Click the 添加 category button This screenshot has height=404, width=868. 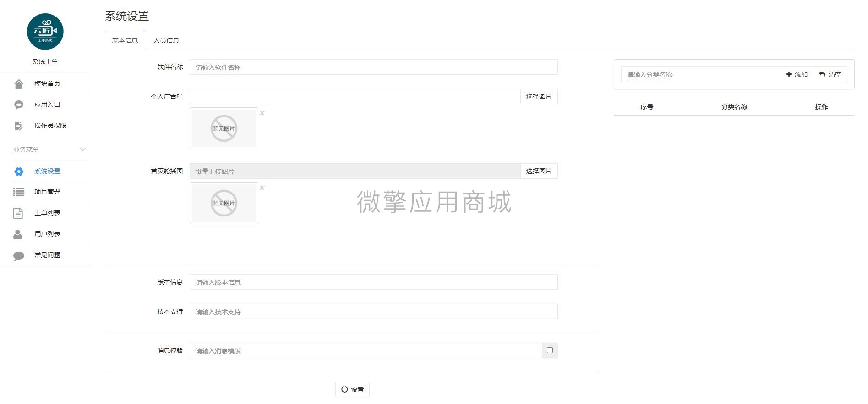tap(797, 74)
